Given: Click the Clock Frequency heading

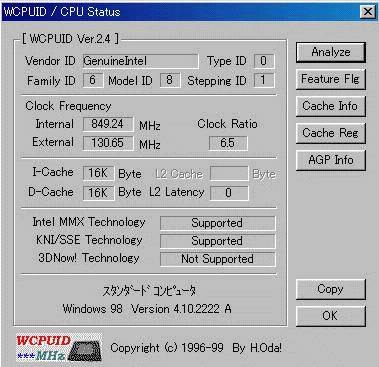Looking at the screenshot, I should point(68,106).
